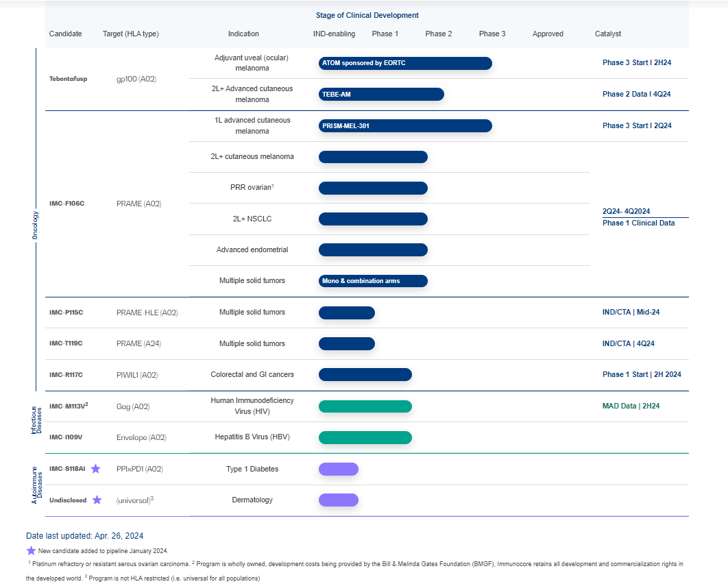Click the Phase 3 column header
Screen dimensions: 728x586
pyautogui.click(x=492, y=34)
